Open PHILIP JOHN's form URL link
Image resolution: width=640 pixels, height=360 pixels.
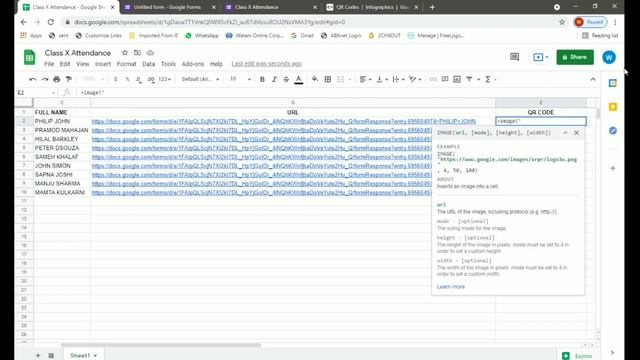pyautogui.click(x=284, y=121)
